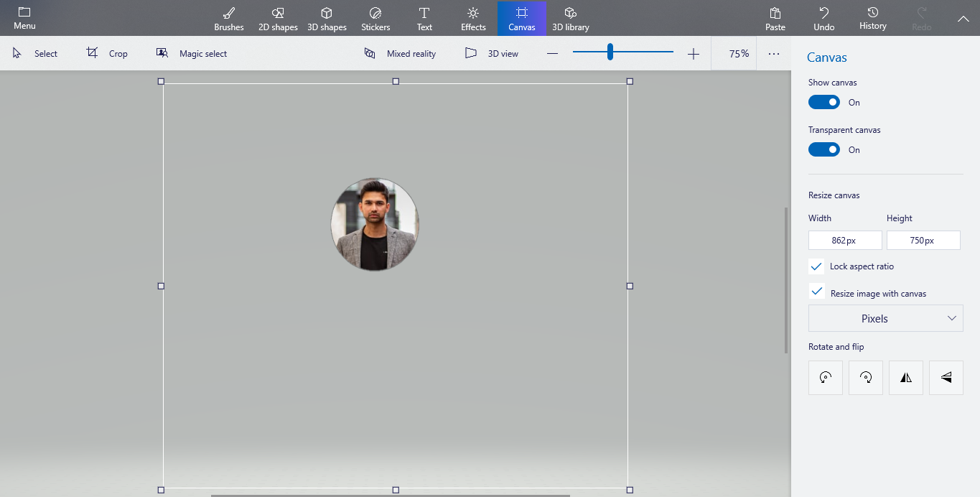Click the Magic select tool
The image size is (980, 497).
pos(191,53)
